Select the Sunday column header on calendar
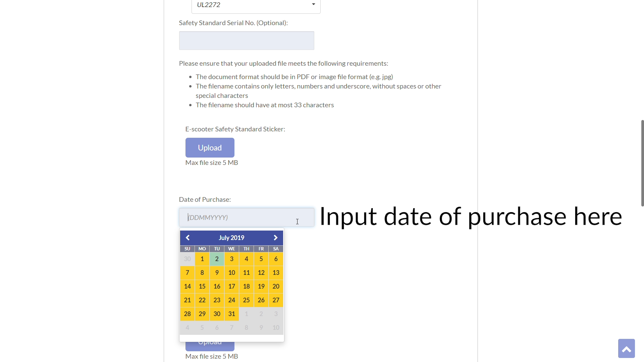644x362 pixels. coord(187,248)
